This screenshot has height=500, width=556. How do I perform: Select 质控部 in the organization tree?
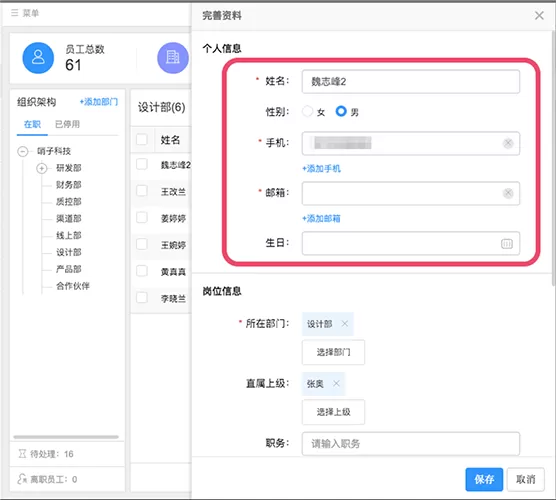pos(69,201)
